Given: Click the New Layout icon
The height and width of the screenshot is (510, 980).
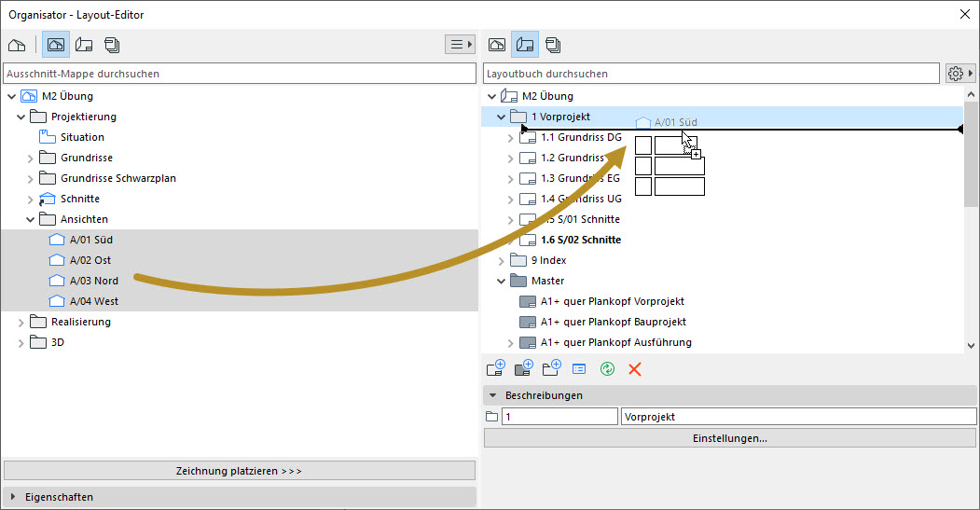Looking at the screenshot, I should click(x=495, y=368).
